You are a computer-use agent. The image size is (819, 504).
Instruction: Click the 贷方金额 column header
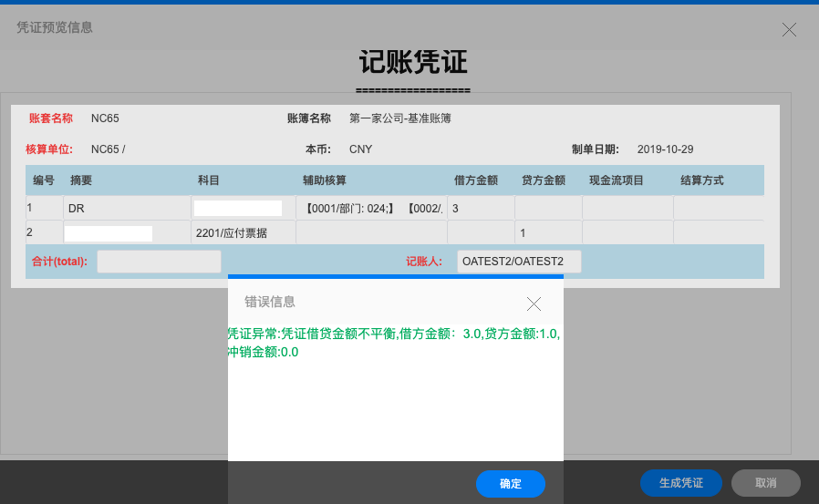544,180
